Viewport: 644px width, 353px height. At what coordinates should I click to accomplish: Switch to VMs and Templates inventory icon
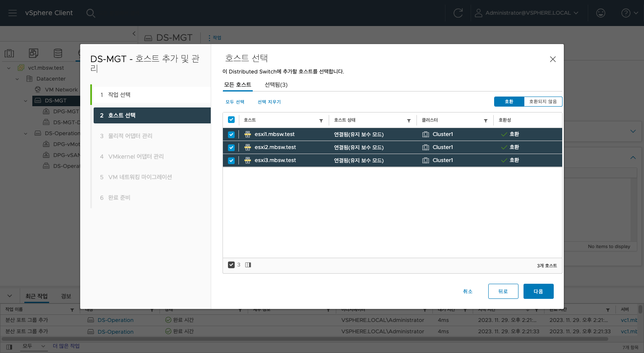tap(34, 53)
